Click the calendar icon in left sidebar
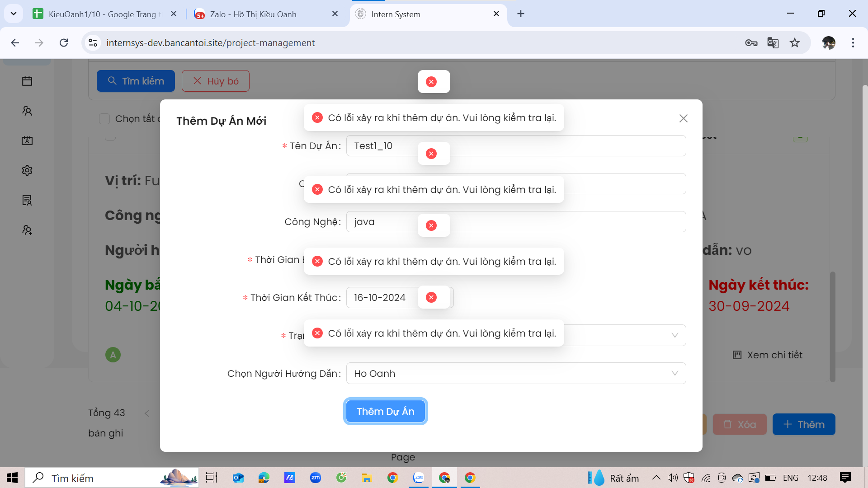The height and width of the screenshot is (488, 868). point(27,81)
